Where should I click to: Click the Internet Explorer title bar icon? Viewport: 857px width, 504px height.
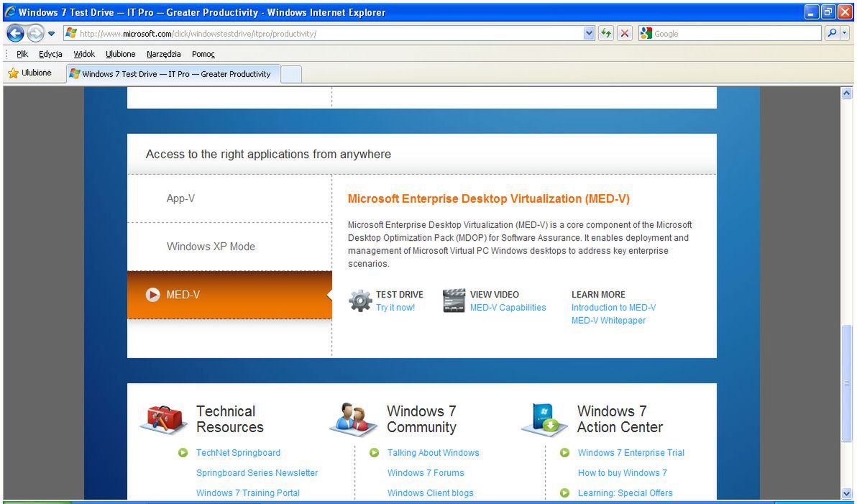(10, 12)
